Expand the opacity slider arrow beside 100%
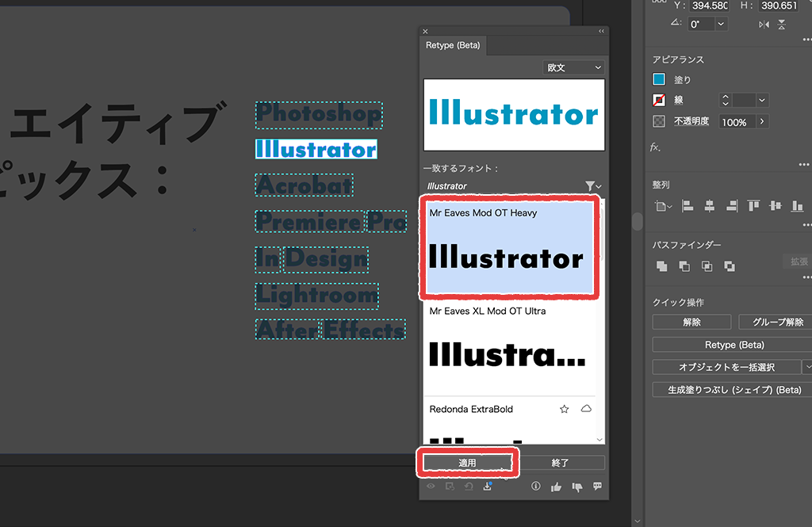The width and height of the screenshot is (812, 527). (x=762, y=122)
